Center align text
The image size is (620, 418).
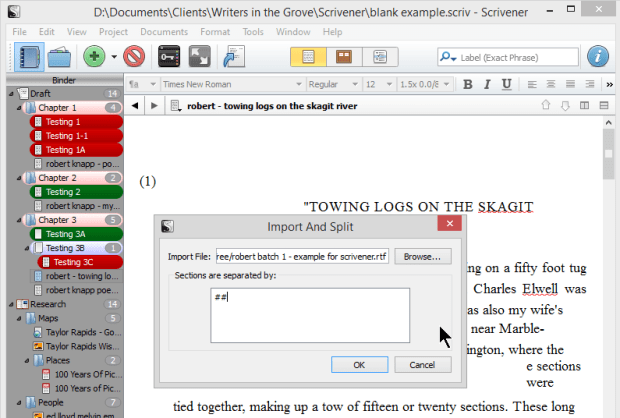tap(551, 84)
